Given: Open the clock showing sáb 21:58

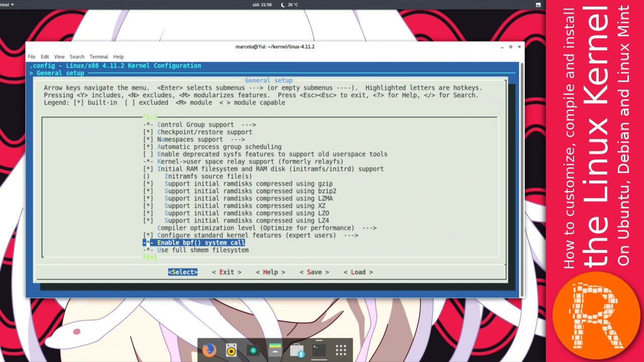Looking at the screenshot, I should (262, 5).
